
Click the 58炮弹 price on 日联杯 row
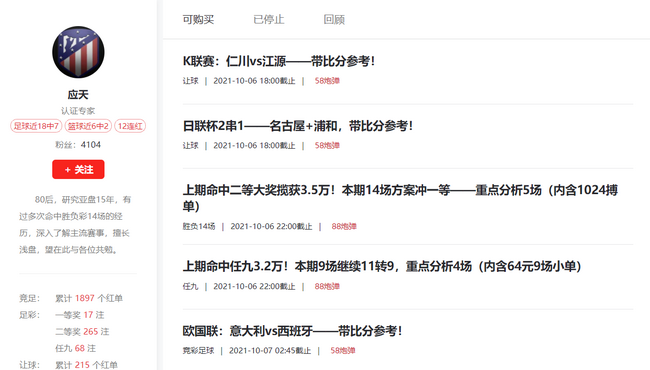click(x=327, y=145)
